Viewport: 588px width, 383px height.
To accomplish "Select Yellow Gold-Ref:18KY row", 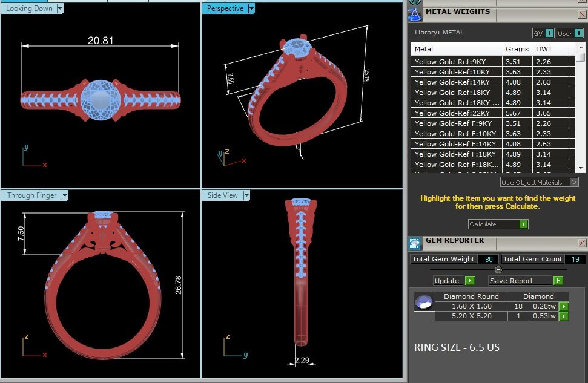I will click(x=493, y=92).
